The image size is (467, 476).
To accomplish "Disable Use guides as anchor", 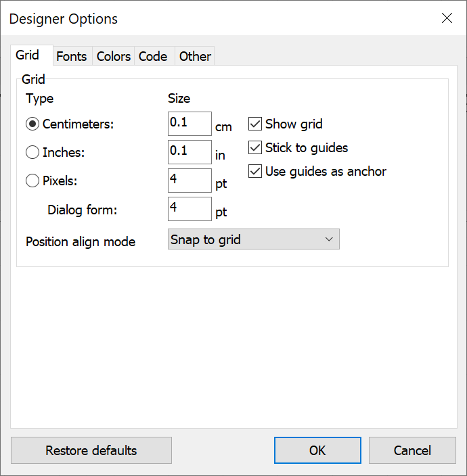I will pos(255,171).
